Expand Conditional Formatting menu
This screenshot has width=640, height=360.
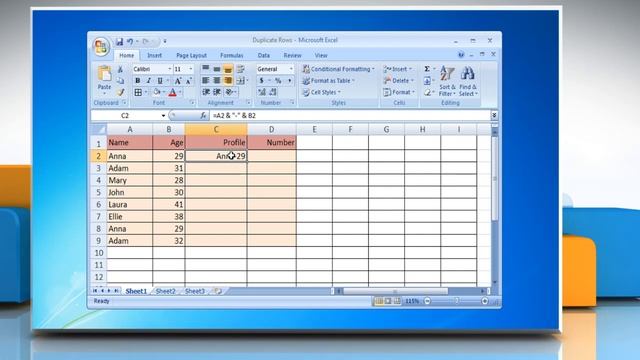coord(338,69)
